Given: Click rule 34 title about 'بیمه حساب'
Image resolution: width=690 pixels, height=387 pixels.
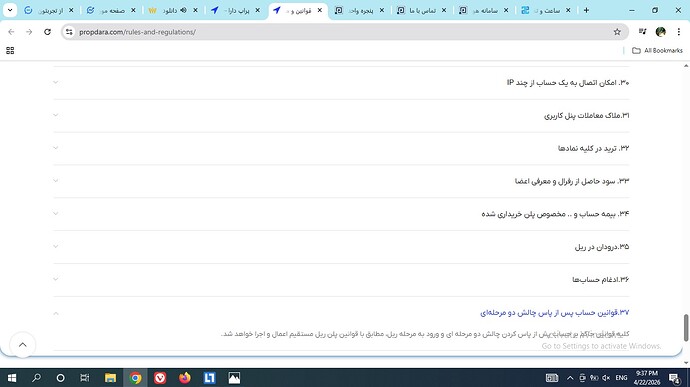Looking at the screenshot, I should coord(555,214).
